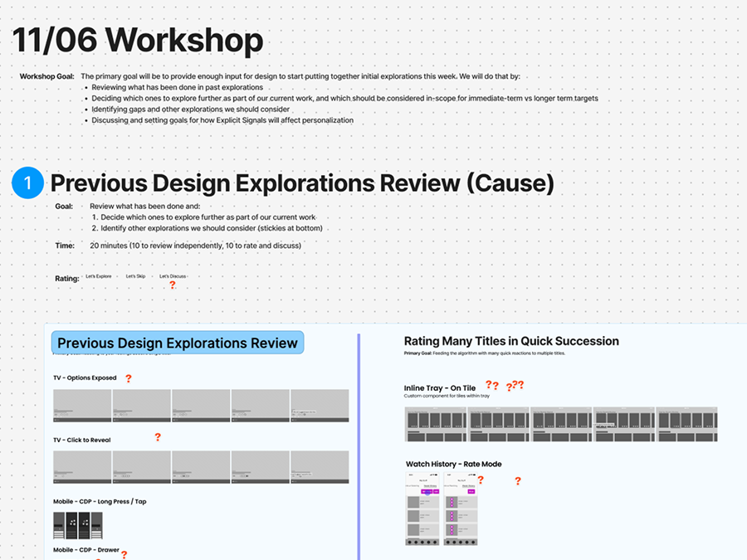
Task: Select the Keep Watching tab in the phone mockup
Action: coord(413,486)
